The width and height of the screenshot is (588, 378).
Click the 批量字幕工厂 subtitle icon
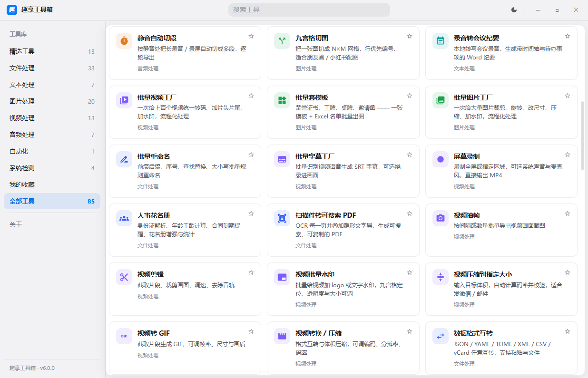point(282,159)
